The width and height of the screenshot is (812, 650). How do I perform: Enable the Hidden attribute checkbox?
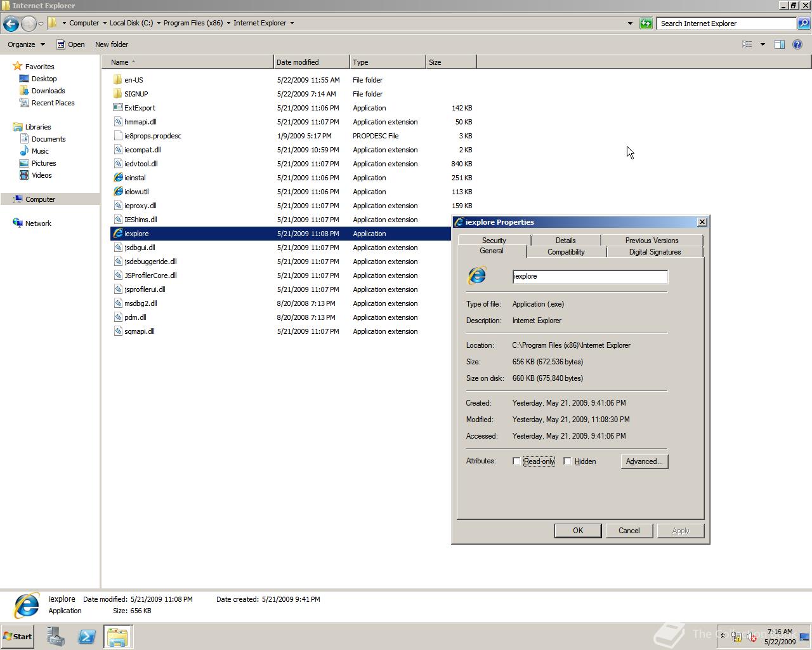click(x=567, y=461)
